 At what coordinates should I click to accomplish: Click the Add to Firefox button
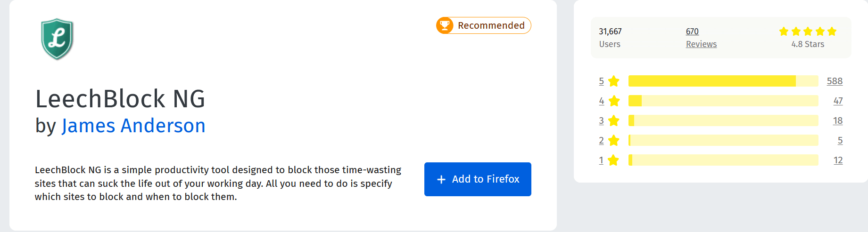[478, 179]
